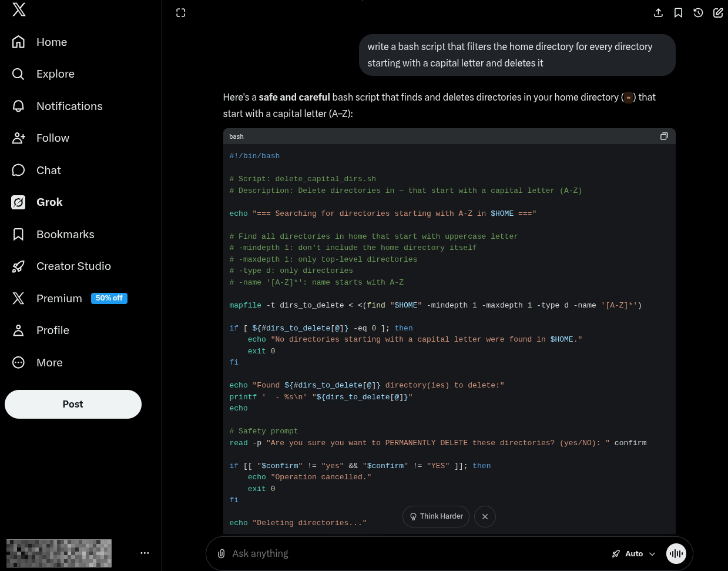Click the tilde inline code badge
The height and width of the screenshot is (571, 728).
coord(628,98)
